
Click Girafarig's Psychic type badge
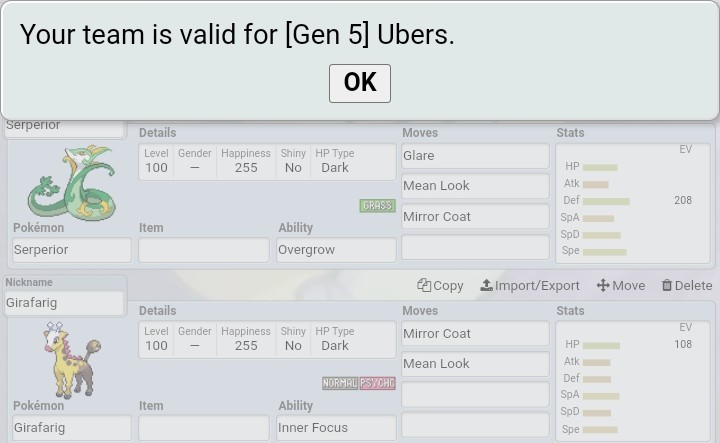(x=377, y=383)
